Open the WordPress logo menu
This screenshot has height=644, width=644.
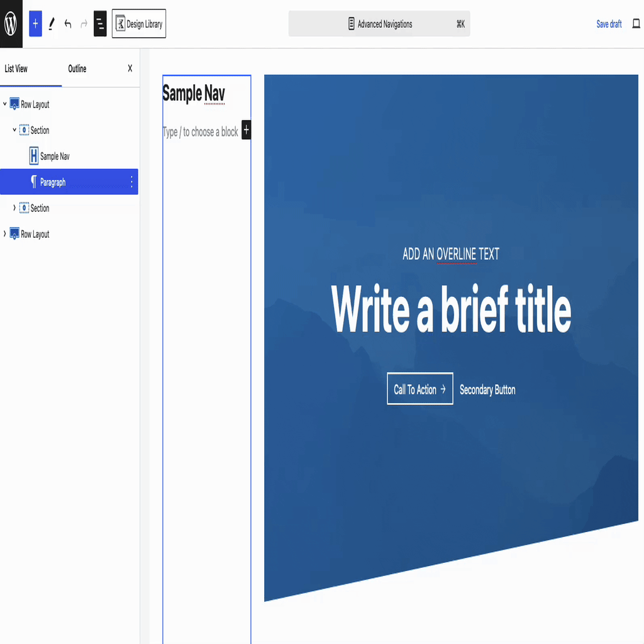[11, 24]
